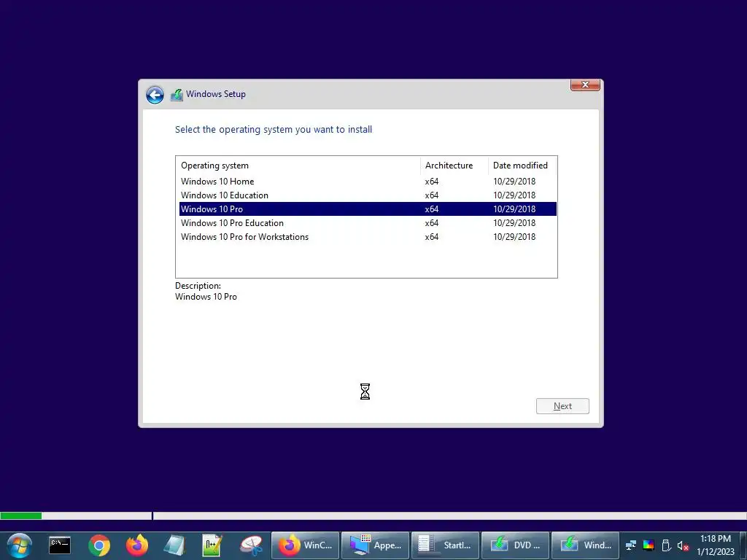Select the Windows 10 Pro row
The width and height of the screenshot is (747, 560).
tap(368, 209)
